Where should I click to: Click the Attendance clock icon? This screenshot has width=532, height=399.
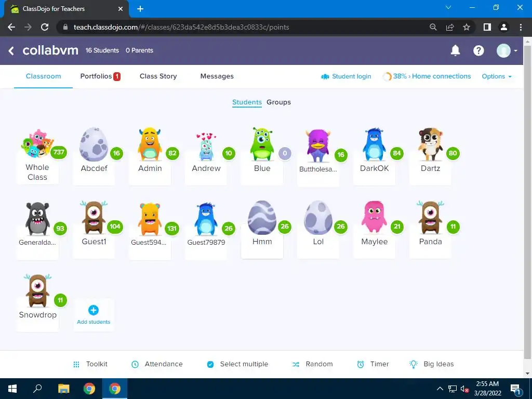(x=135, y=364)
